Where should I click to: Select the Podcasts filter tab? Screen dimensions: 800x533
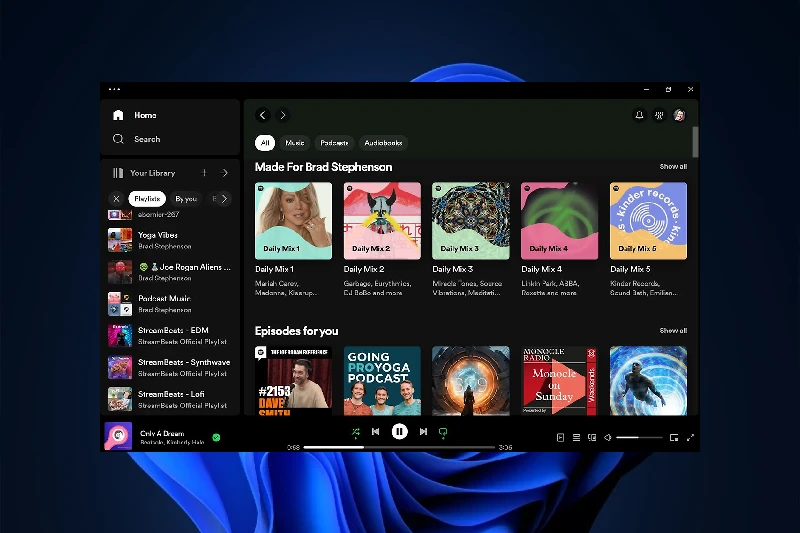[x=334, y=143]
